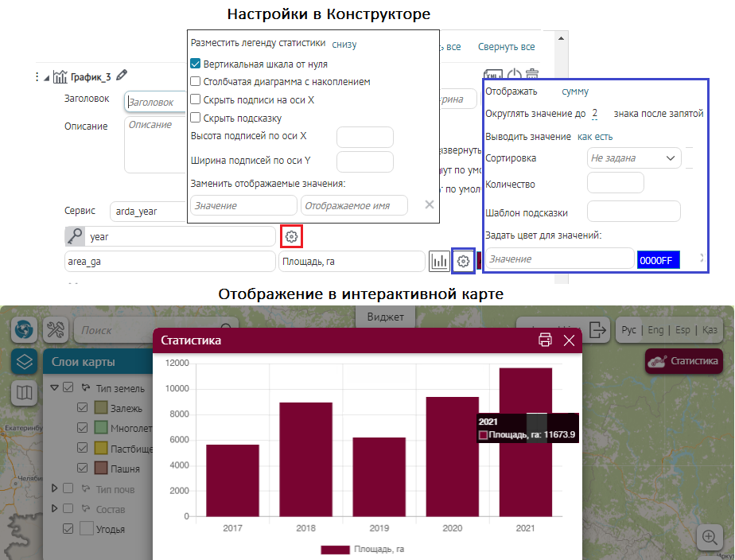The image size is (735, 560).
Task: Open the basemap icon below layers button
Action: 25,392
